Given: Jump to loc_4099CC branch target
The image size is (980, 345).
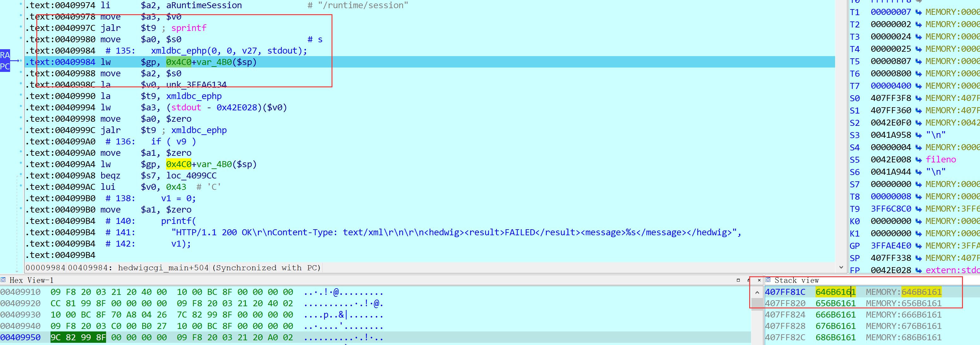Looking at the screenshot, I should 191,176.
